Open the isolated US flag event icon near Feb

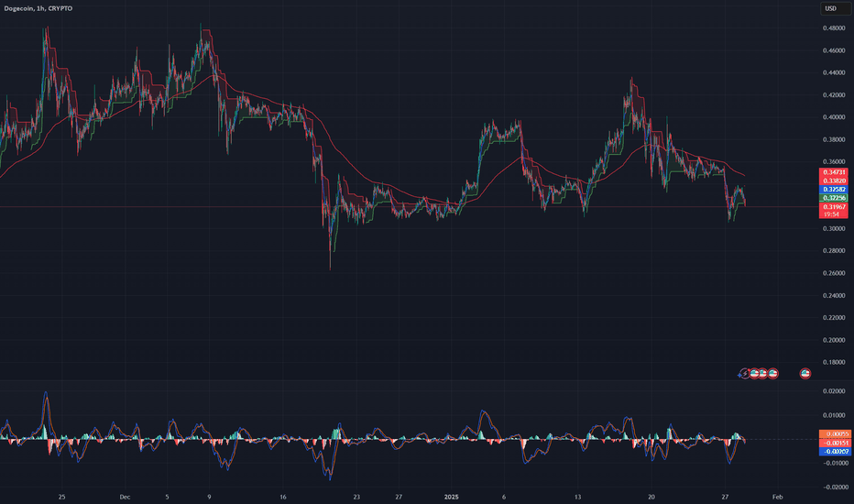[805, 373]
